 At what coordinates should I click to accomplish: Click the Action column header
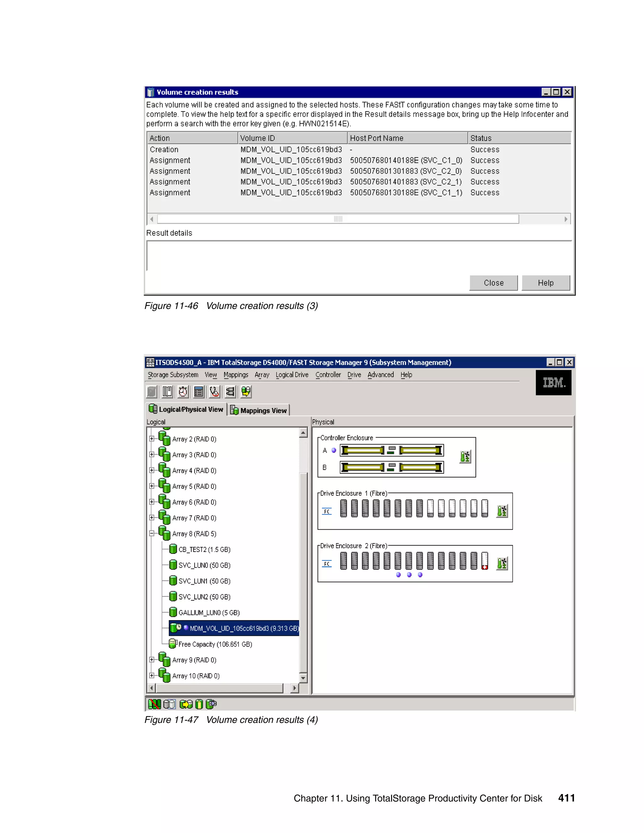192,138
